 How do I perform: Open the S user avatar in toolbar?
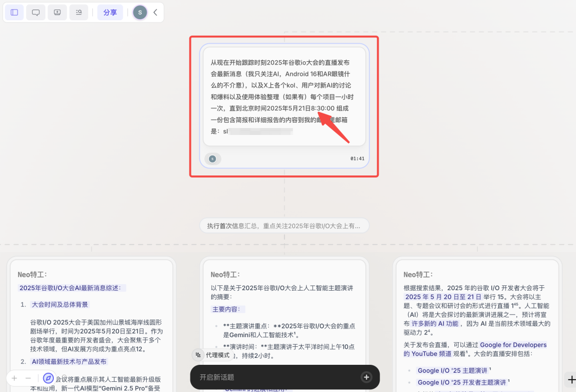click(140, 12)
